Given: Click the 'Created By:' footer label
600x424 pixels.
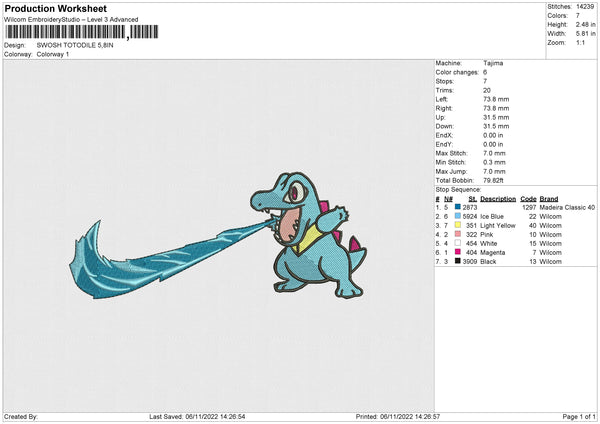Looking at the screenshot, I should click(21, 416).
